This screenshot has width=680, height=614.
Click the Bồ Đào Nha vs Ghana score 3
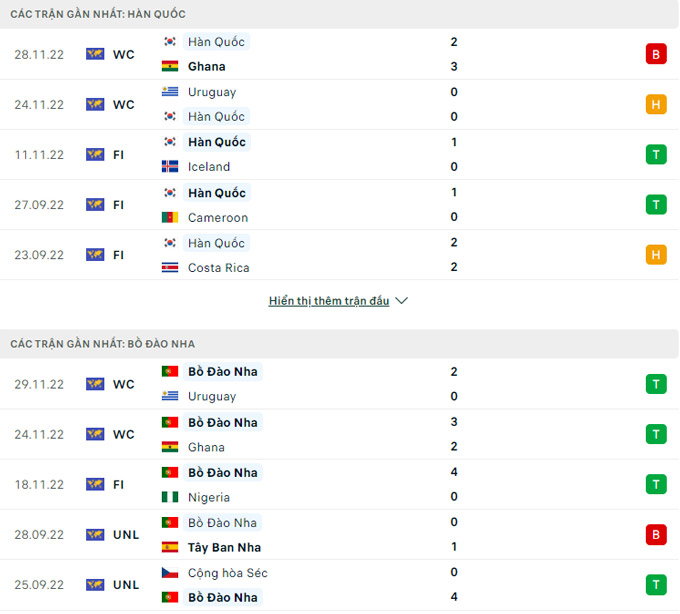tap(454, 422)
